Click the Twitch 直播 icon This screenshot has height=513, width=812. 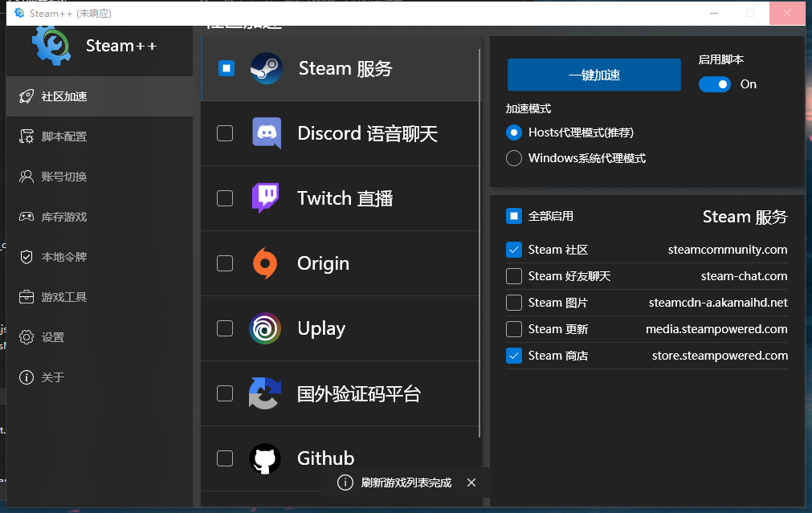point(265,198)
